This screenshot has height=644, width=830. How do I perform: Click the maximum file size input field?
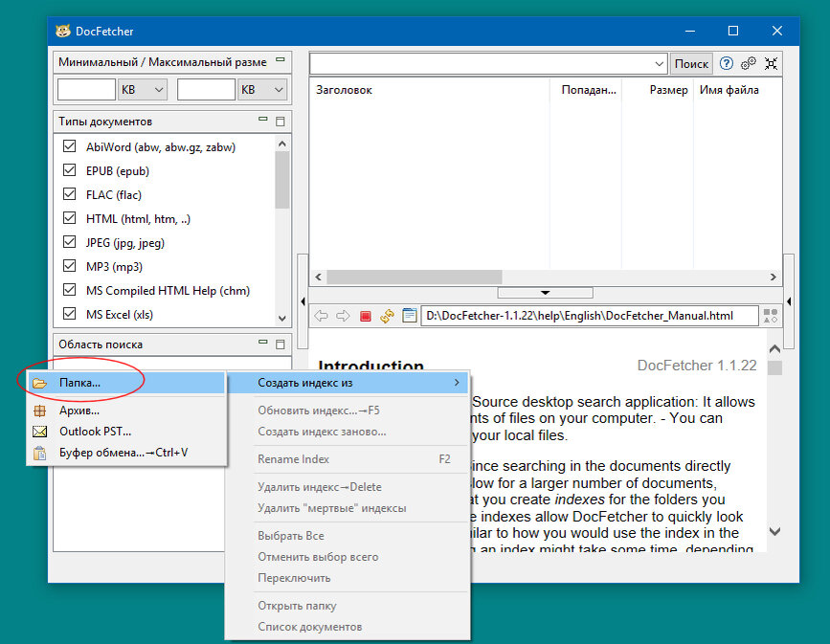point(206,89)
